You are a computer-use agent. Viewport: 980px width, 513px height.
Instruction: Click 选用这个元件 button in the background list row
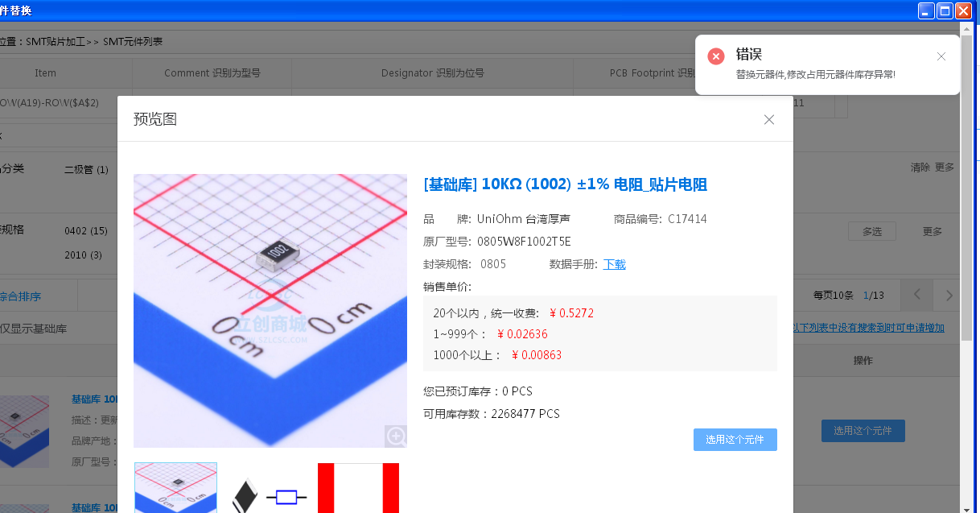tap(863, 431)
